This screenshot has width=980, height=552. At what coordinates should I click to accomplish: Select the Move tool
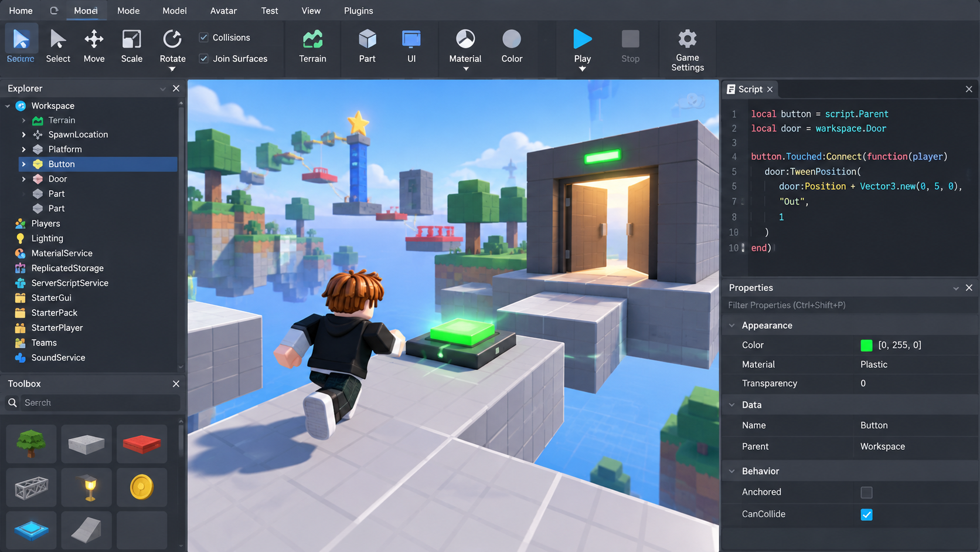94,46
